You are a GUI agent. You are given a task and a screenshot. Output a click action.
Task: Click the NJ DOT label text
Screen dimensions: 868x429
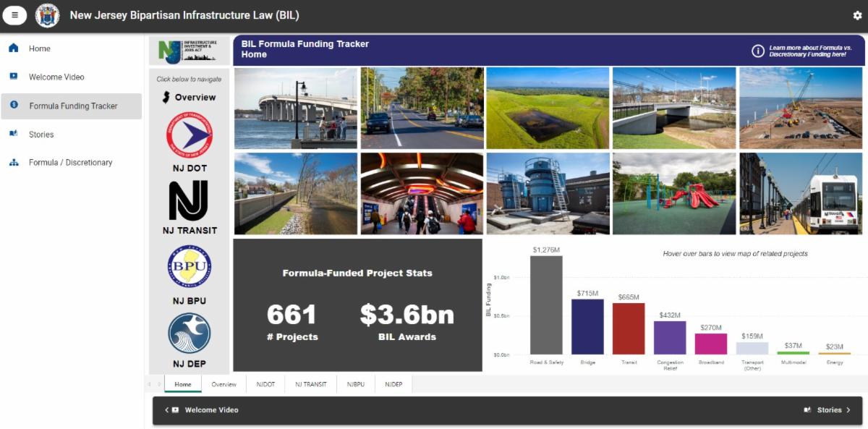190,168
